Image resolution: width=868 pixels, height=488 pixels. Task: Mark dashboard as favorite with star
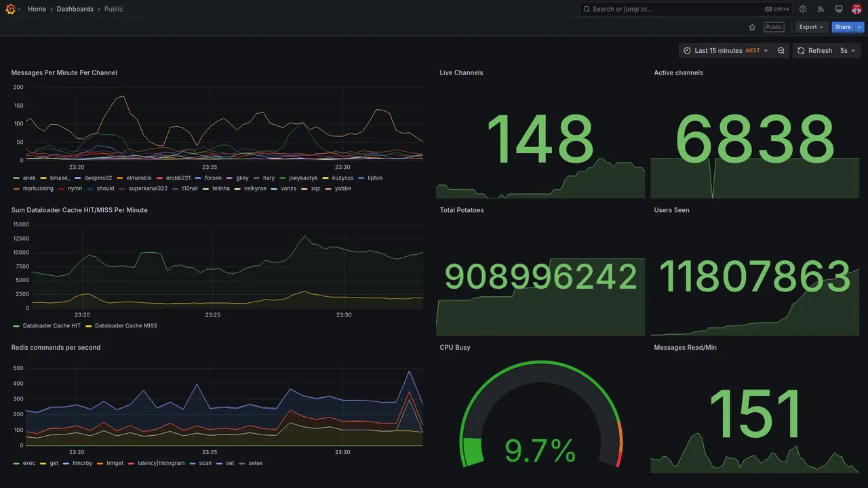tap(752, 27)
